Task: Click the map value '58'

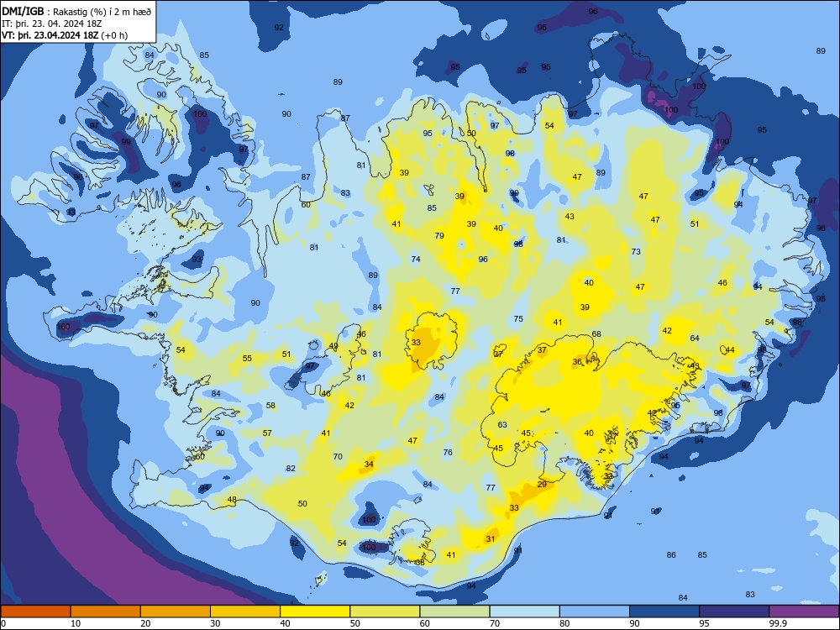Action: pos(270,406)
